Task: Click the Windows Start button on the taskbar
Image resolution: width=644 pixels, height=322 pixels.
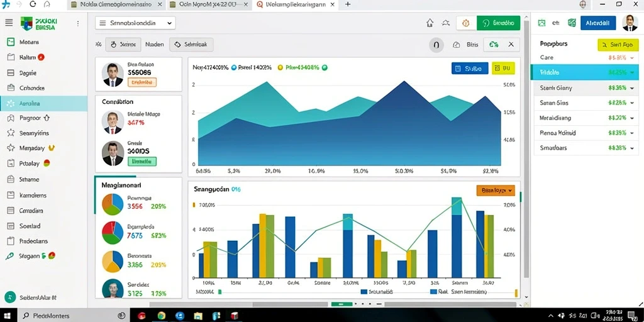Action: pyautogui.click(x=8, y=316)
